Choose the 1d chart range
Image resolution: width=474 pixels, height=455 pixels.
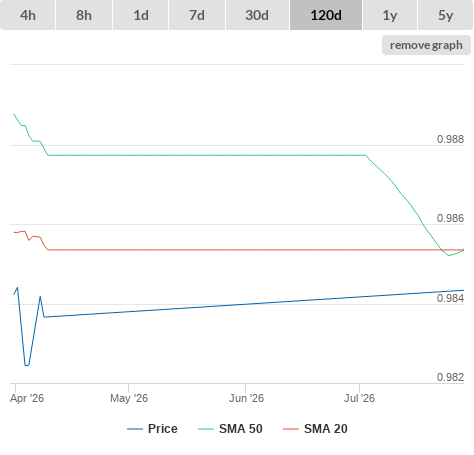pyautogui.click(x=141, y=15)
